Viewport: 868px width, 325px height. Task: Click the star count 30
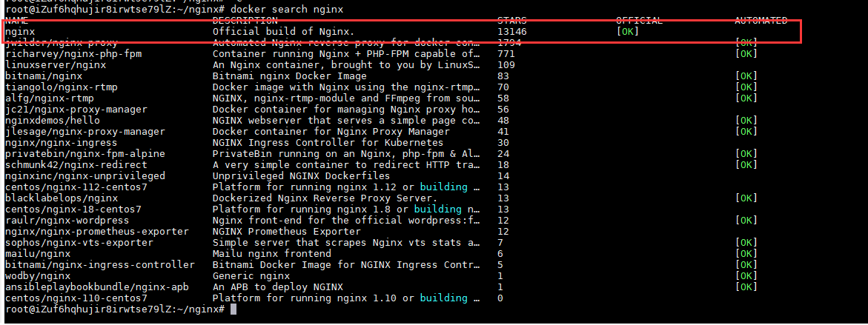coord(503,142)
